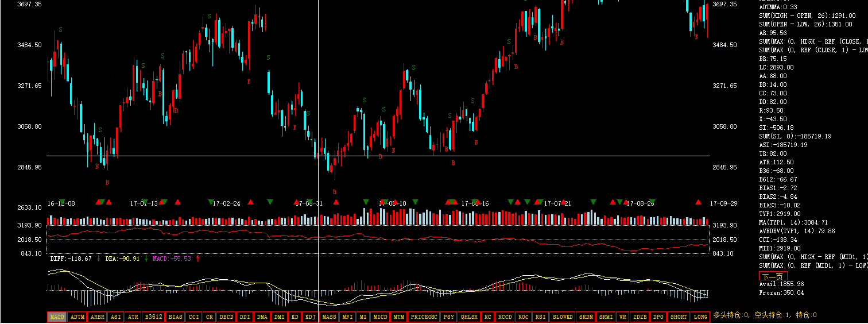This screenshot has width=868, height=324.
Task: Switch to the KDJ indicator tab
Action: click(x=310, y=317)
